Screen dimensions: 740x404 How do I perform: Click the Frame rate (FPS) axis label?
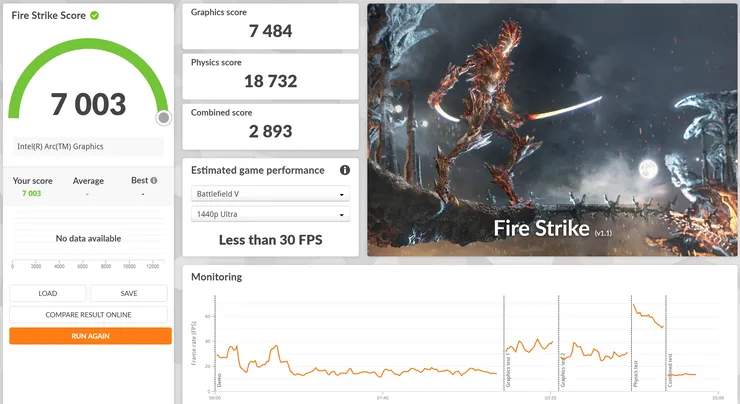click(x=193, y=343)
